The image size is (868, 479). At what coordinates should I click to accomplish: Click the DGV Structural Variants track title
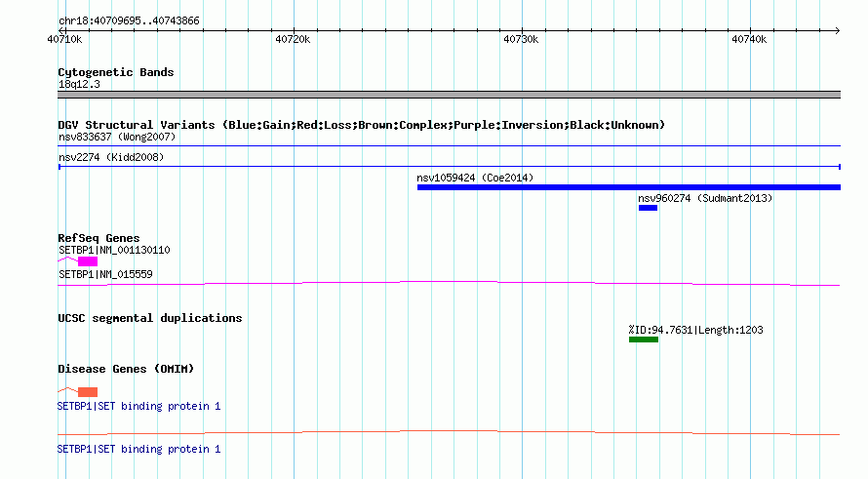361,125
